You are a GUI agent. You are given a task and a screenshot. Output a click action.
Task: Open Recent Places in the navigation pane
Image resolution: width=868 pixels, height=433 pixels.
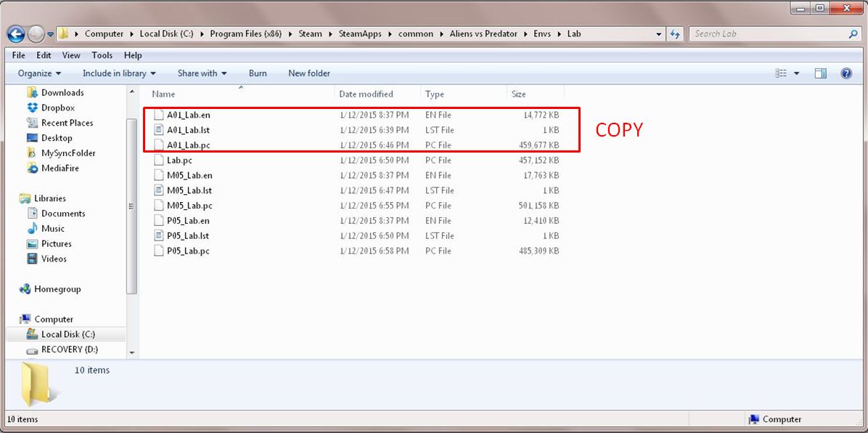(x=67, y=123)
